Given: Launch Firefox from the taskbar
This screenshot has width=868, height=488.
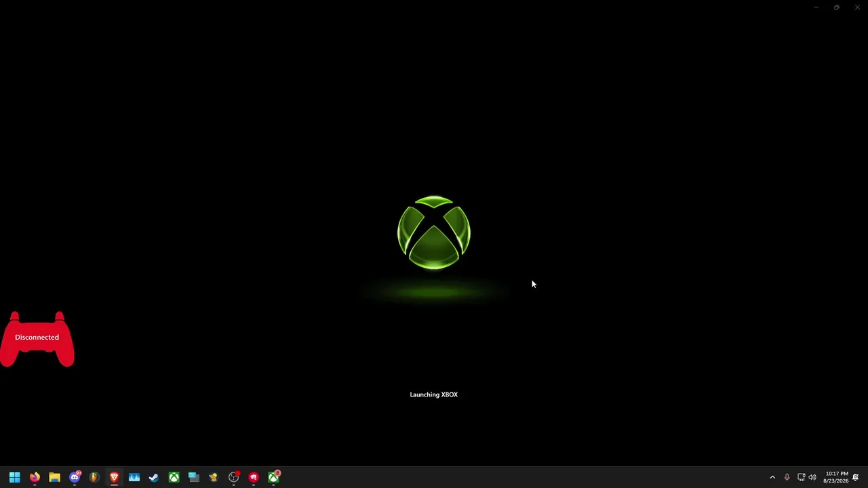Looking at the screenshot, I should pos(35,477).
